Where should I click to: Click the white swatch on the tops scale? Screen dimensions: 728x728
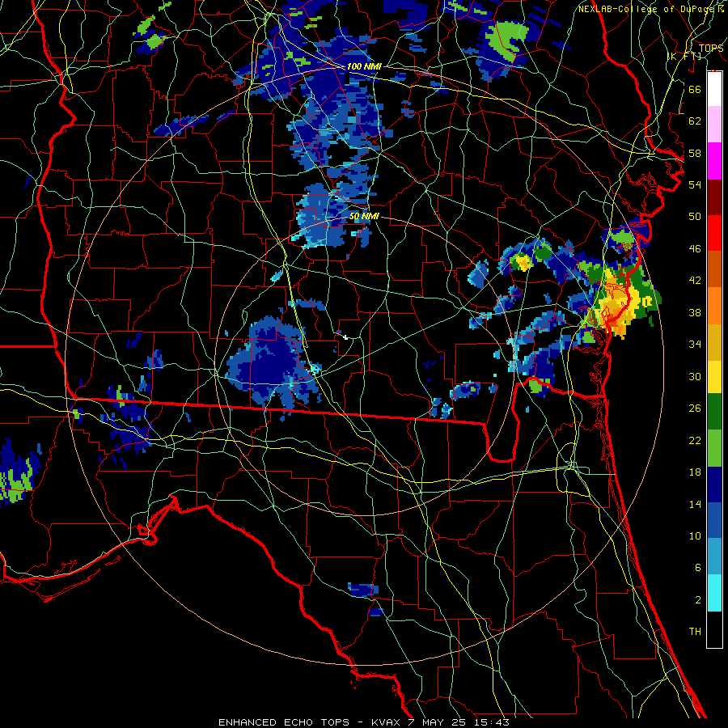click(x=714, y=89)
